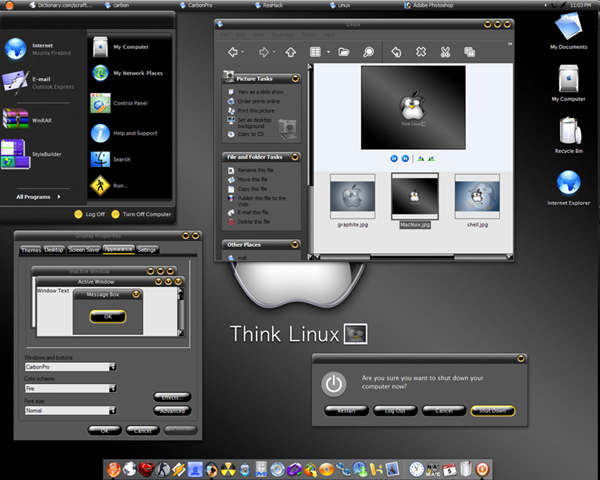Click the red power icon in the dock

click(482, 469)
